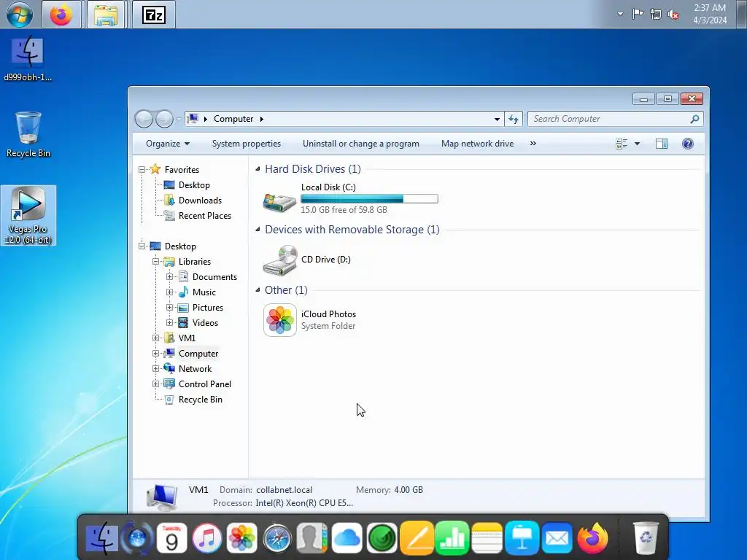Click the Computer address breadcrumb
The height and width of the screenshot is (560, 747).
click(x=233, y=119)
